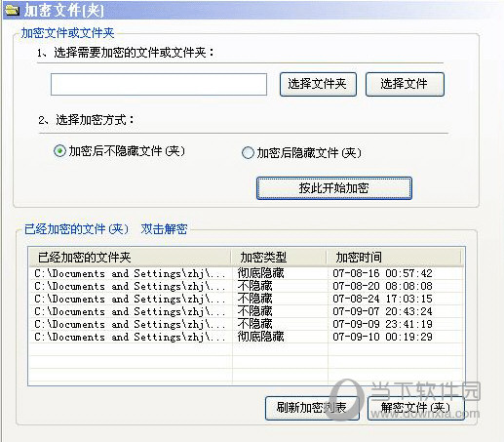
Task: Click the 解密文件(夹) button
Action: pyautogui.click(x=416, y=408)
